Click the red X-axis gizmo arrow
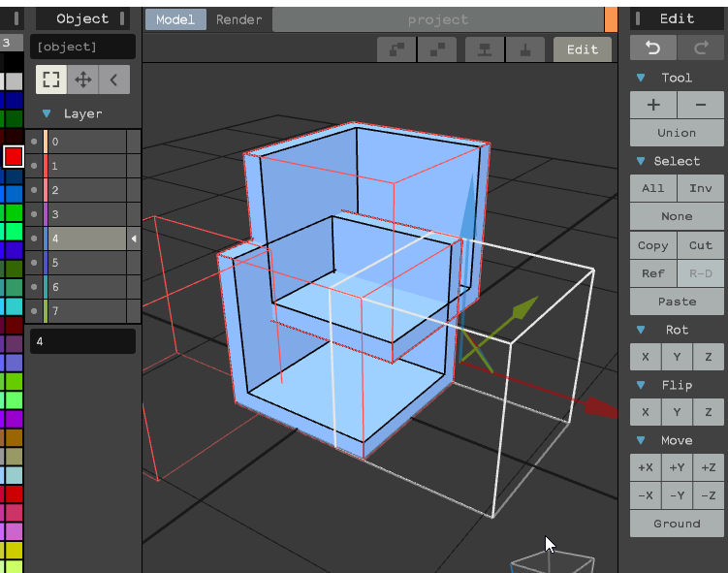Image resolution: width=728 pixels, height=573 pixels. tap(600, 407)
